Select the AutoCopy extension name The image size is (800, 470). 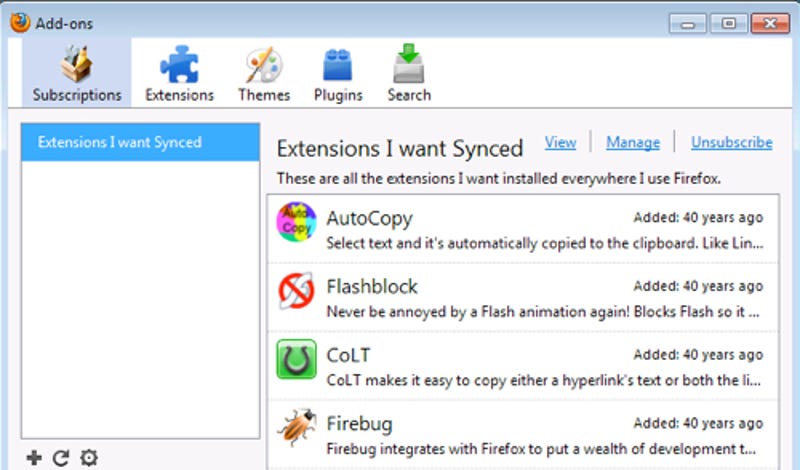coord(369,218)
